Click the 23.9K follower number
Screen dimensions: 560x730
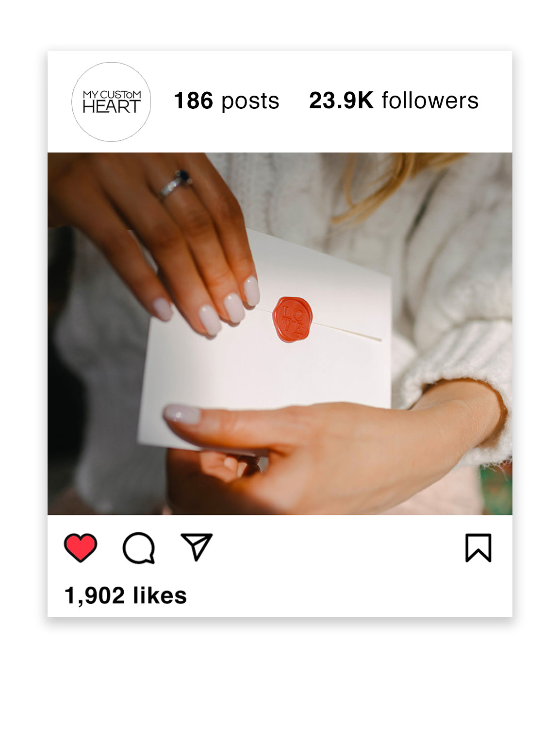tap(341, 101)
